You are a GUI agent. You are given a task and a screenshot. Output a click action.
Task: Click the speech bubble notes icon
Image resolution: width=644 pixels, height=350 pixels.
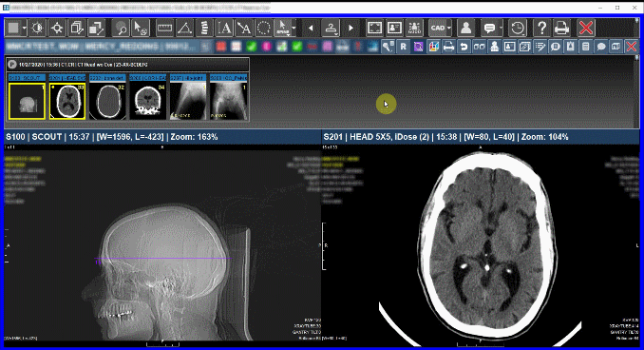point(601,47)
